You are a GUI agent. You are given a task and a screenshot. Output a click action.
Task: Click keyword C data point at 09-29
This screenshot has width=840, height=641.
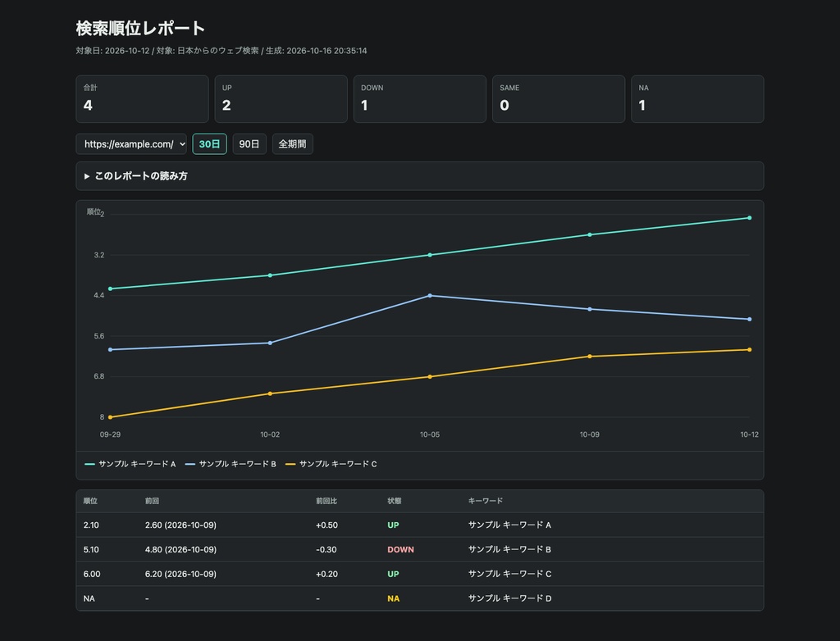coord(111,417)
